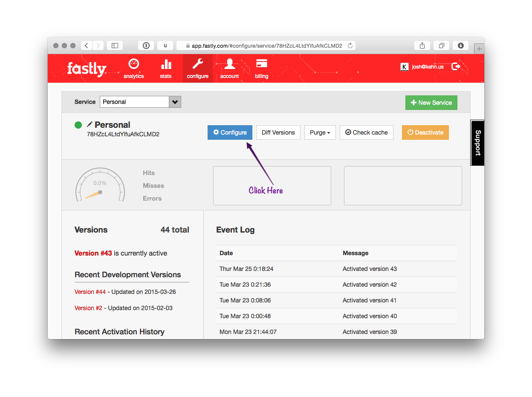
Task: Click the pencil edit icon beside Personal
Action: [x=90, y=124]
